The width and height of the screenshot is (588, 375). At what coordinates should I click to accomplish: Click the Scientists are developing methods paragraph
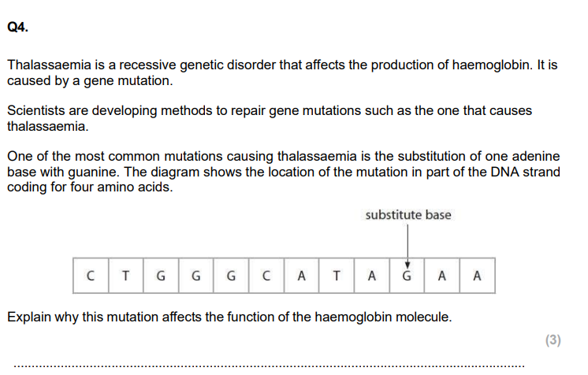[270, 118]
